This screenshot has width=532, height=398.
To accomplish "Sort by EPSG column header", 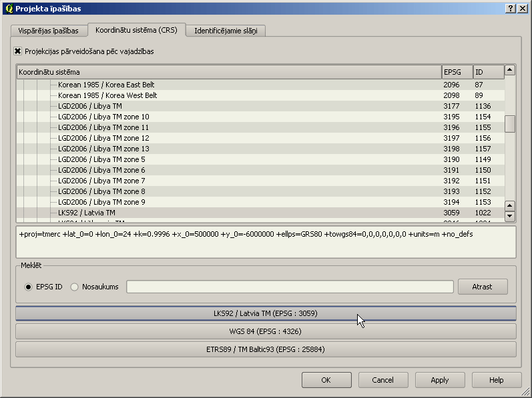I will [457, 72].
